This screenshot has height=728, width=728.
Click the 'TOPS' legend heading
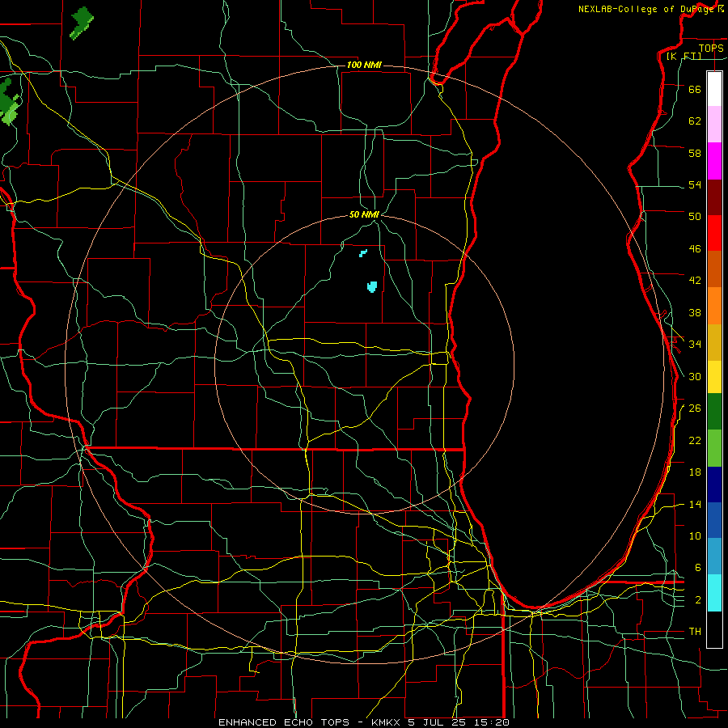click(711, 48)
